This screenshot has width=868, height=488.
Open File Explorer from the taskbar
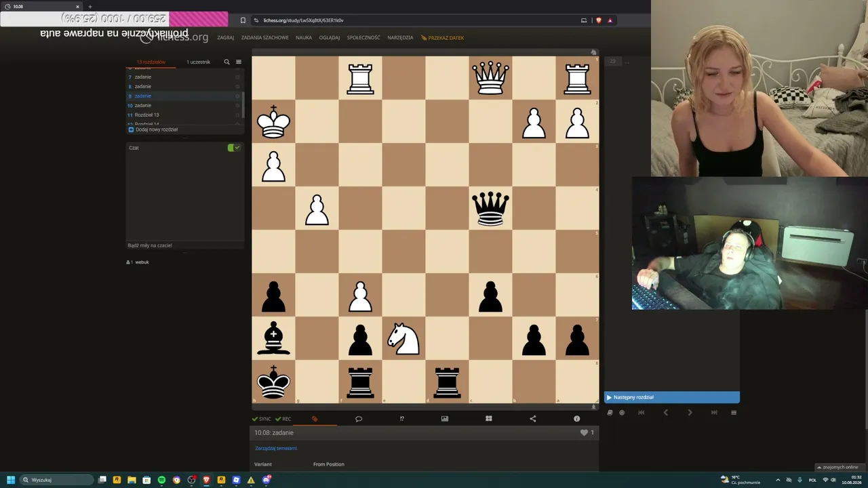pos(132,480)
